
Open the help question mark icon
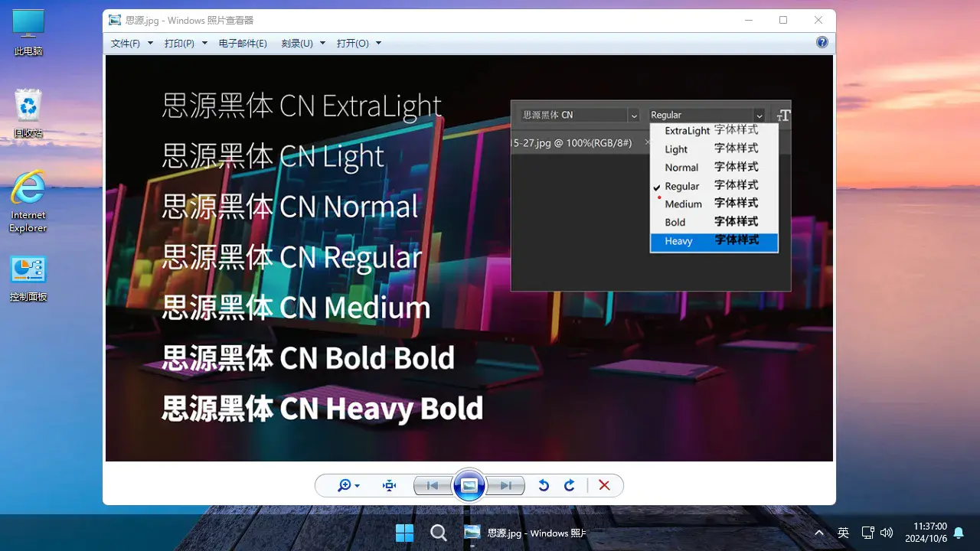[x=822, y=43]
